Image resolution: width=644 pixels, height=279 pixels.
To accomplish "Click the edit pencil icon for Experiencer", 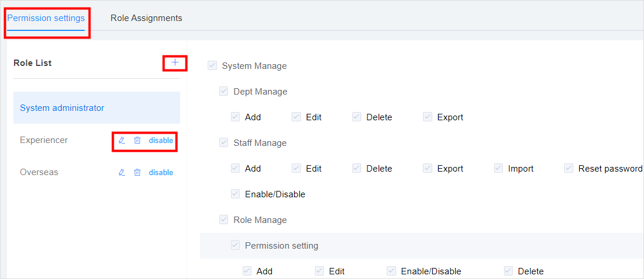I will (x=121, y=140).
